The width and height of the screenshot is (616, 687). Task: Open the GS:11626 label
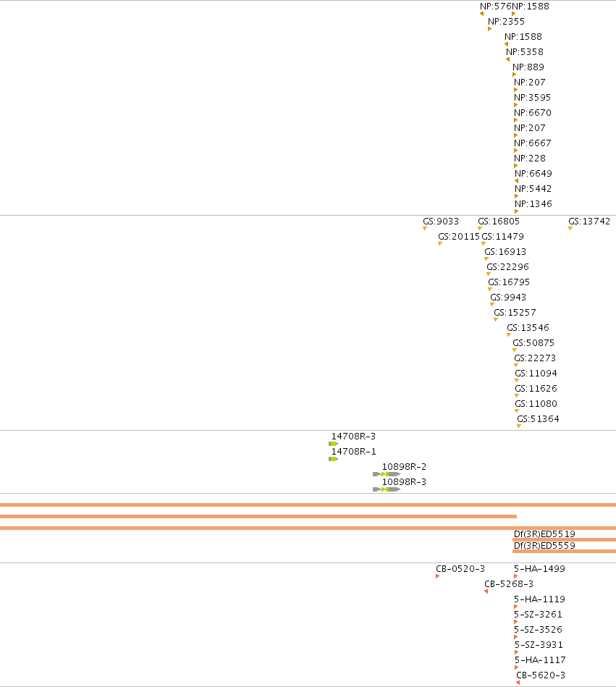point(536,388)
